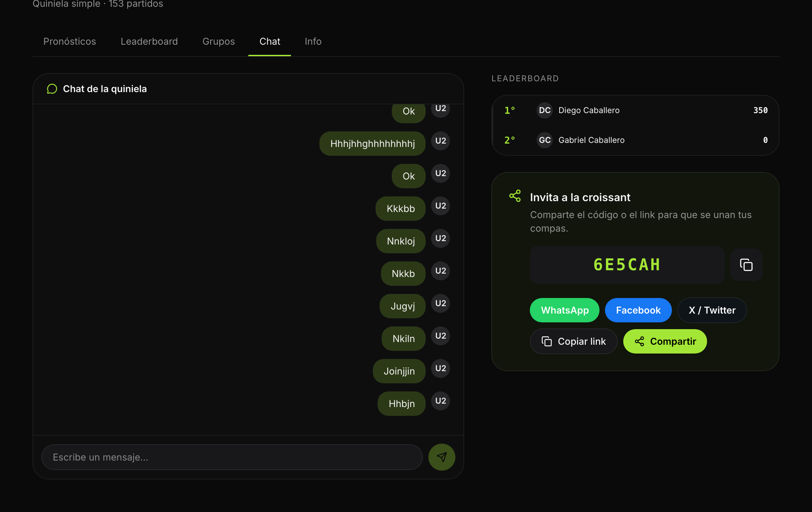Switch to the Leaderboard tab
The image size is (812, 512).
click(149, 41)
